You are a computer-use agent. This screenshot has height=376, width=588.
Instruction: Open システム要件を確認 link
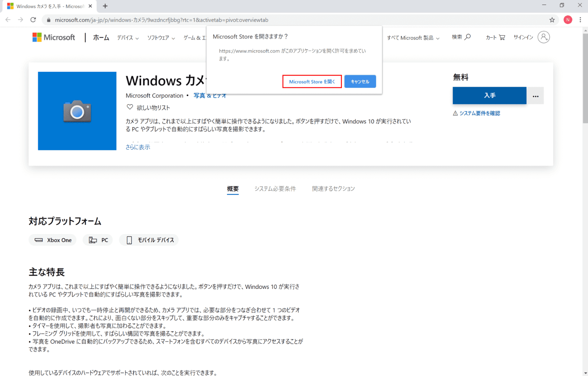480,113
